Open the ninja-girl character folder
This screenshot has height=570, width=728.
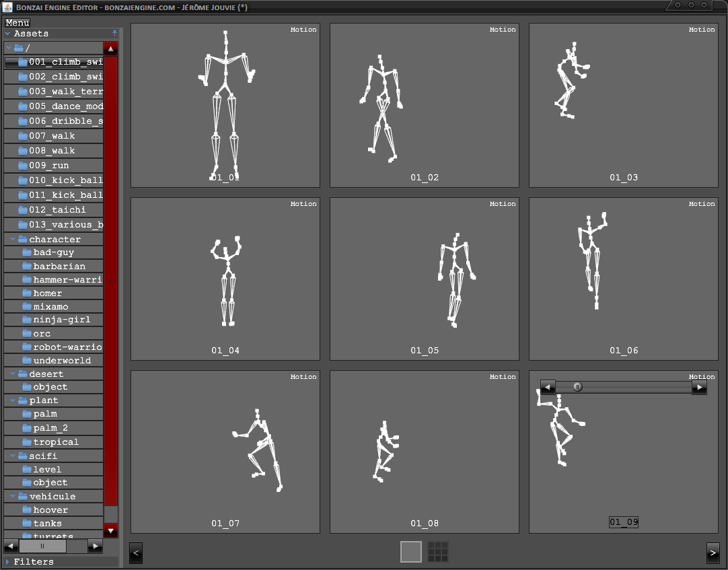click(61, 320)
